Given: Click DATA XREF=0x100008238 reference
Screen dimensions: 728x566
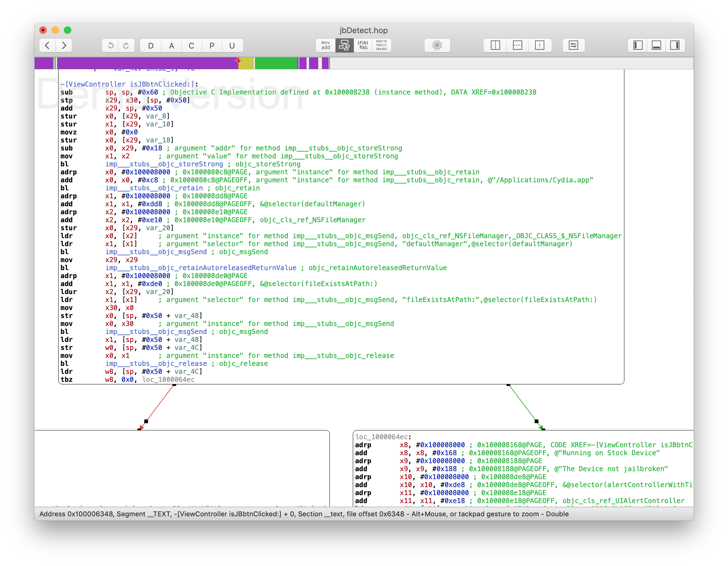Looking at the screenshot, I should point(494,92).
